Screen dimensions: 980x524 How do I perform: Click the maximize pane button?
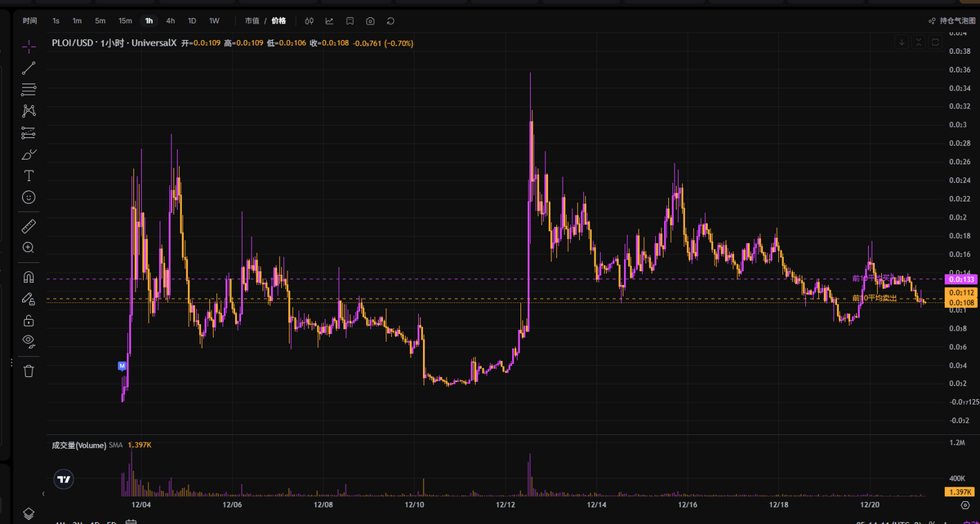pos(935,42)
